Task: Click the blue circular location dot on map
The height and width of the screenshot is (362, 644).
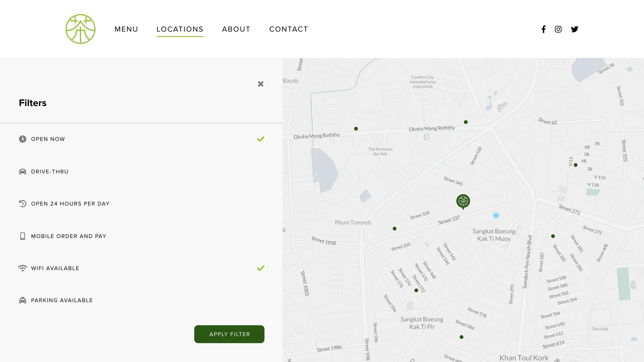Action: [496, 215]
